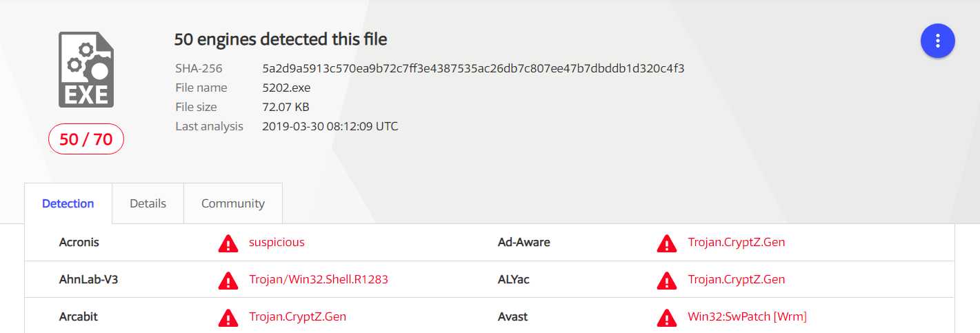Click the warning icon for Ad-Aware detection
The width and height of the screenshot is (980, 333).
[667, 243]
